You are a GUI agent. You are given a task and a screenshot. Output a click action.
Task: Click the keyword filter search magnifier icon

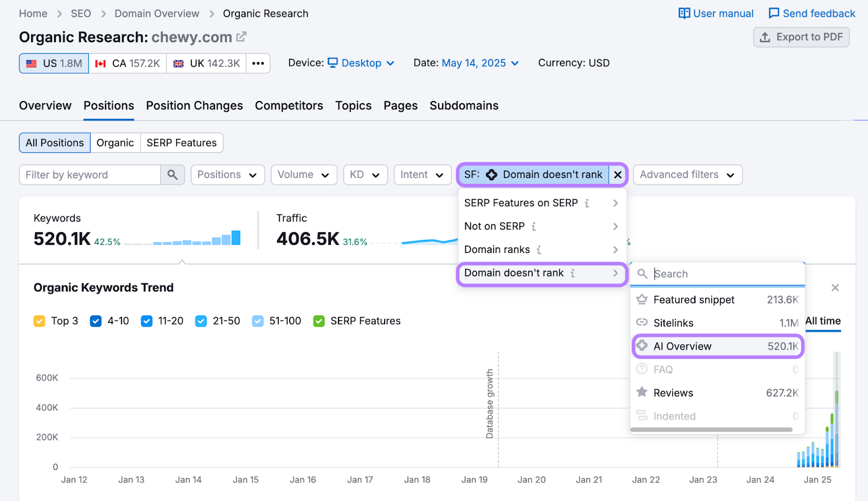(173, 175)
